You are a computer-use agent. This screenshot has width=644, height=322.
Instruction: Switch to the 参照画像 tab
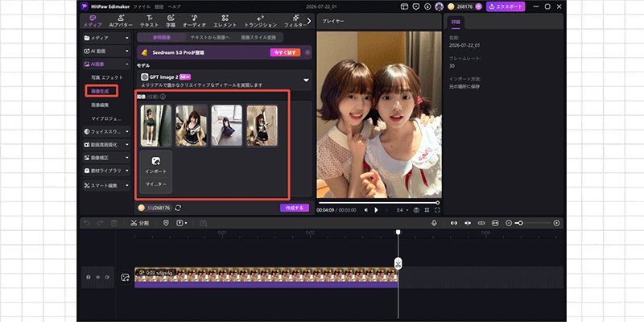(x=162, y=37)
